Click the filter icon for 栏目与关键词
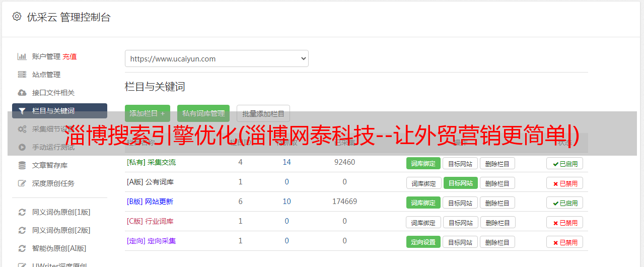The image size is (644, 267). (x=22, y=111)
